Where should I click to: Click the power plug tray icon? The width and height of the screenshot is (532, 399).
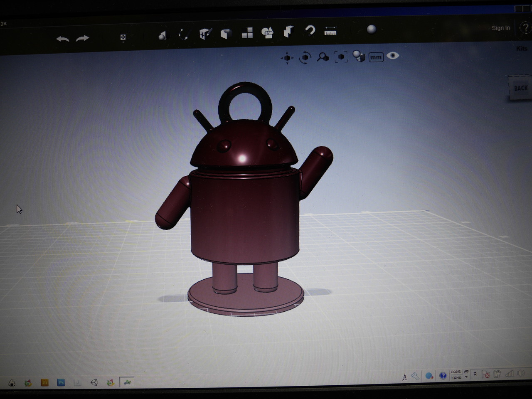click(497, 374)
